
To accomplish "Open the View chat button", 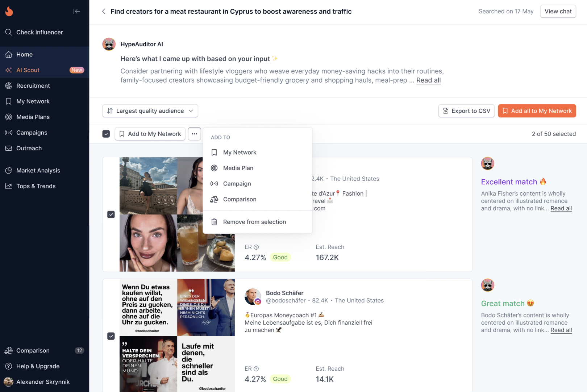I will (x=558, y=11).
